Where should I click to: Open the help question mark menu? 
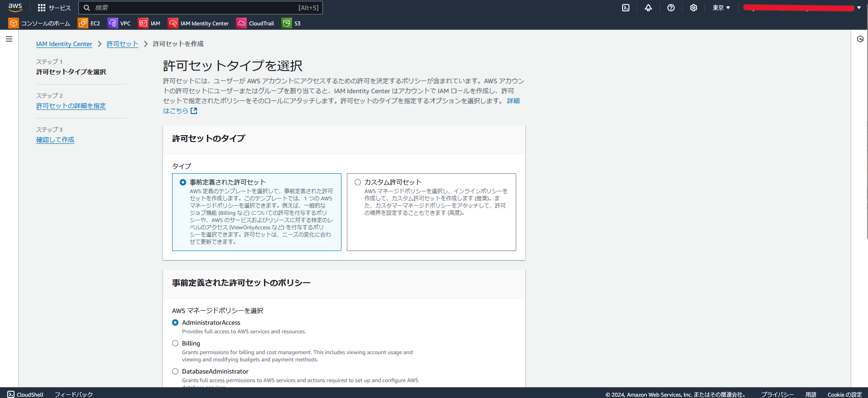[671, 8]
